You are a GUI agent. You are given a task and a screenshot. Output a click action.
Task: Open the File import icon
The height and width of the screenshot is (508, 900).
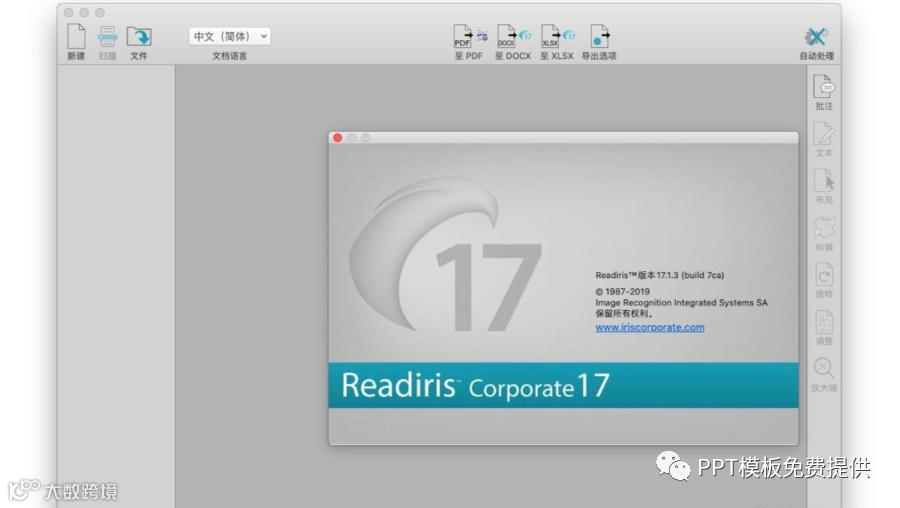(139, 37)
